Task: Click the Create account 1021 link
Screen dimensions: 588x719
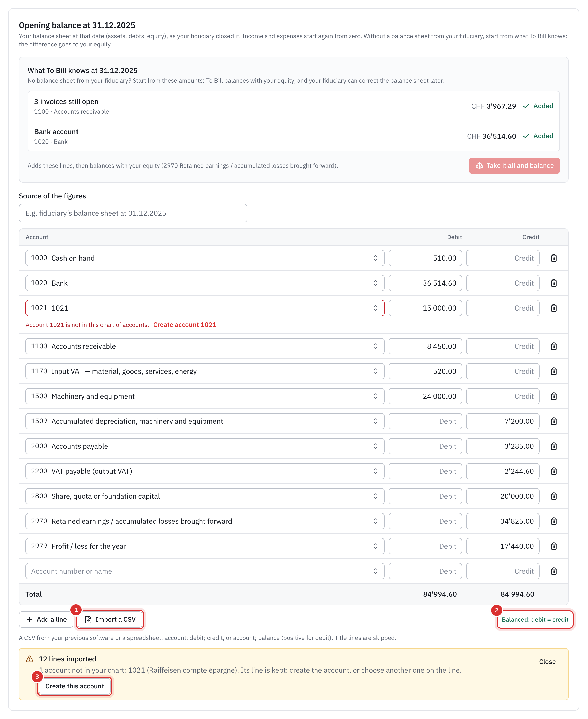Action: (x=185, y=325)
